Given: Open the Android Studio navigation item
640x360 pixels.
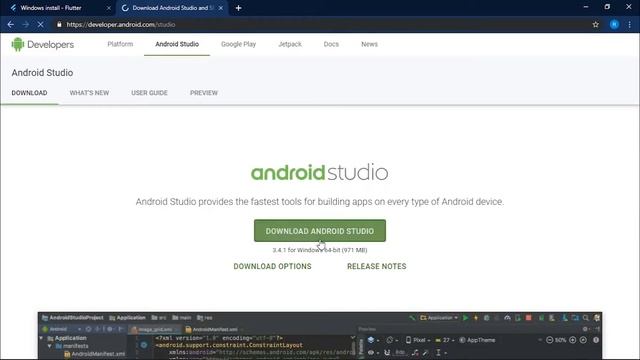Looking at the screenshot, I should [x=177, y=44].
